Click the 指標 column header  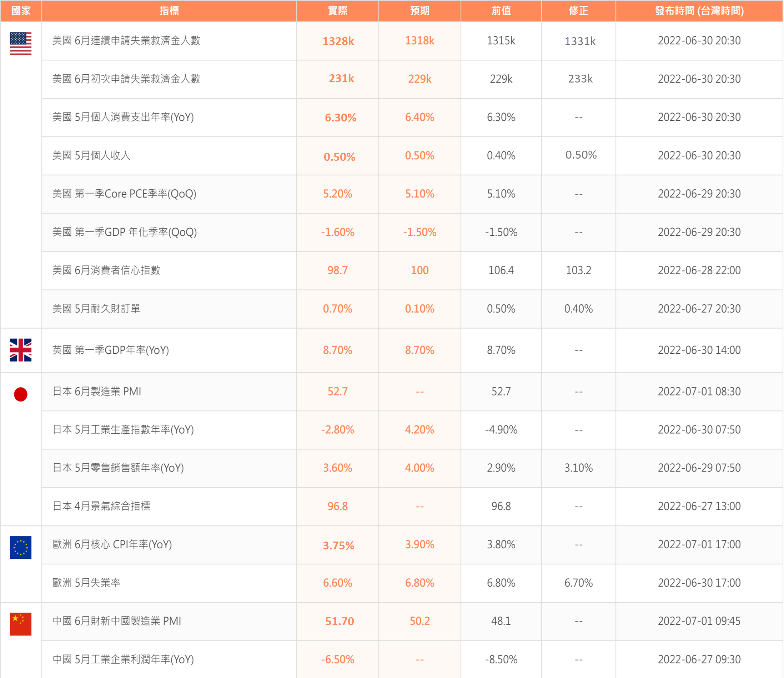pos(169,11)
